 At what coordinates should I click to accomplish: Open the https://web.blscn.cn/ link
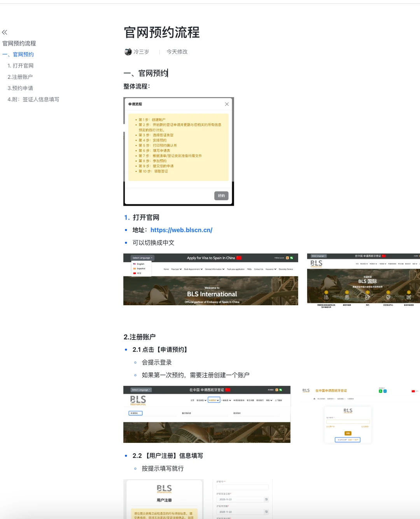click(181, 230)
